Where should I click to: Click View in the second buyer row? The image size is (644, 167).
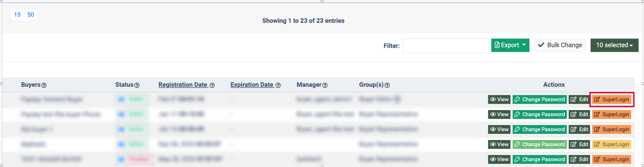[x=499, y=115]
